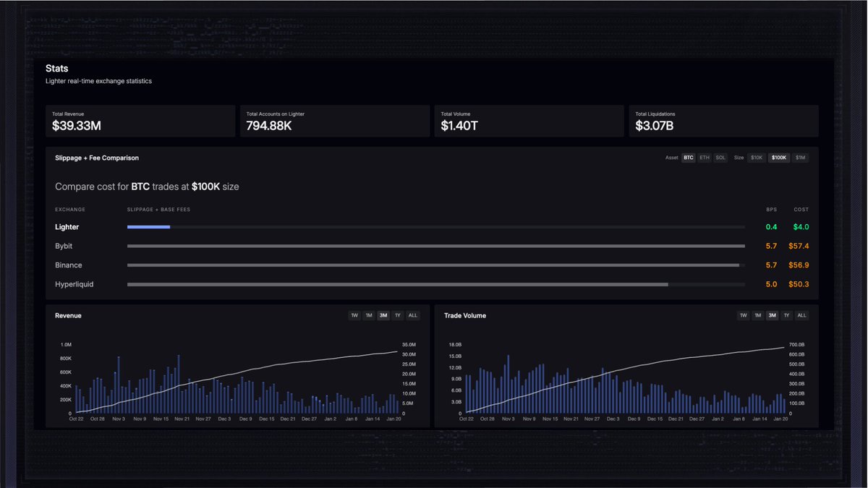The height and width of the screenshot is (488, 868).
Task: Click the Total Revenue $39.33M card
Action: [140, 121]
